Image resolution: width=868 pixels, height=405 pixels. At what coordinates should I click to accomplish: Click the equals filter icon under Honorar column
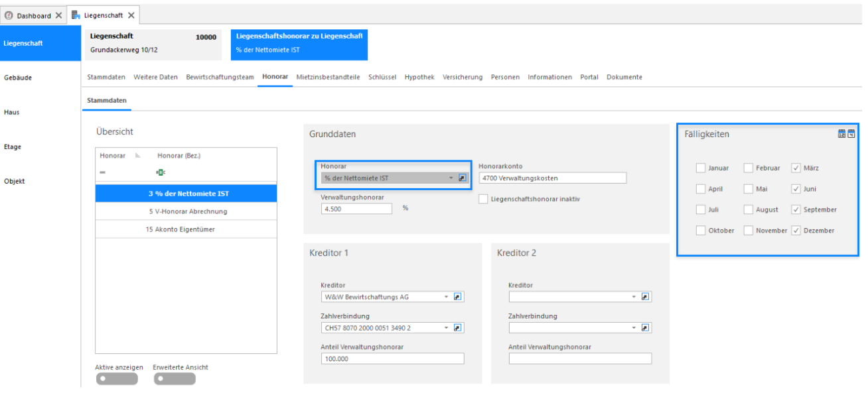102,172
